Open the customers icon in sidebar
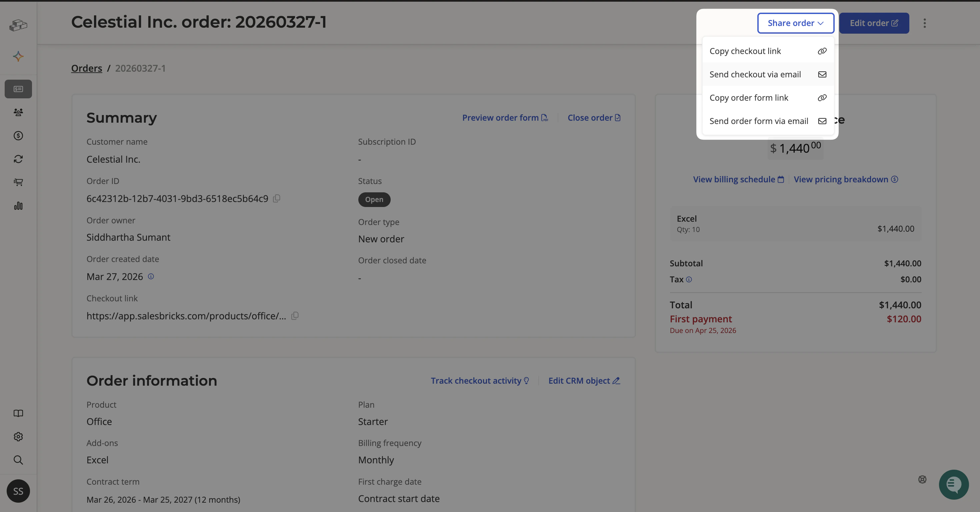This screenshot has width=980, height=512. [18, 112]
